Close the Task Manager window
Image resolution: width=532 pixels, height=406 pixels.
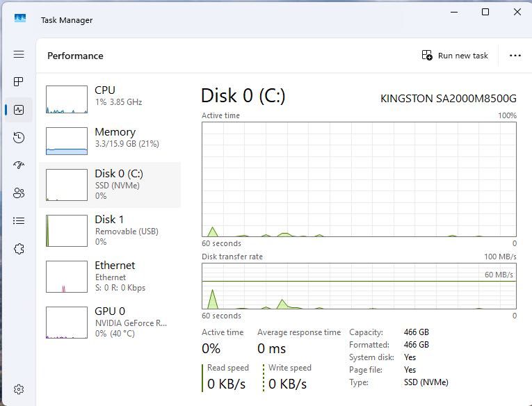pyautogui.click(x=517, y=13)
